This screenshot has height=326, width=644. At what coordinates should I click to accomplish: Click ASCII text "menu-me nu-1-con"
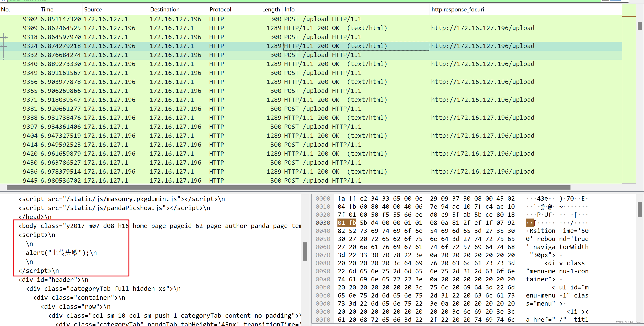tap(557, 271)
